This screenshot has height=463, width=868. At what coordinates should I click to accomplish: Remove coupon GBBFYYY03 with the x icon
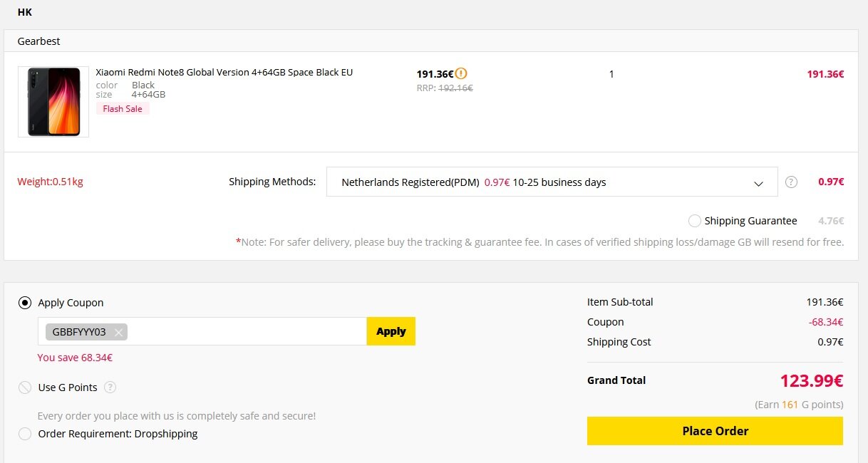tap(119, 332)
